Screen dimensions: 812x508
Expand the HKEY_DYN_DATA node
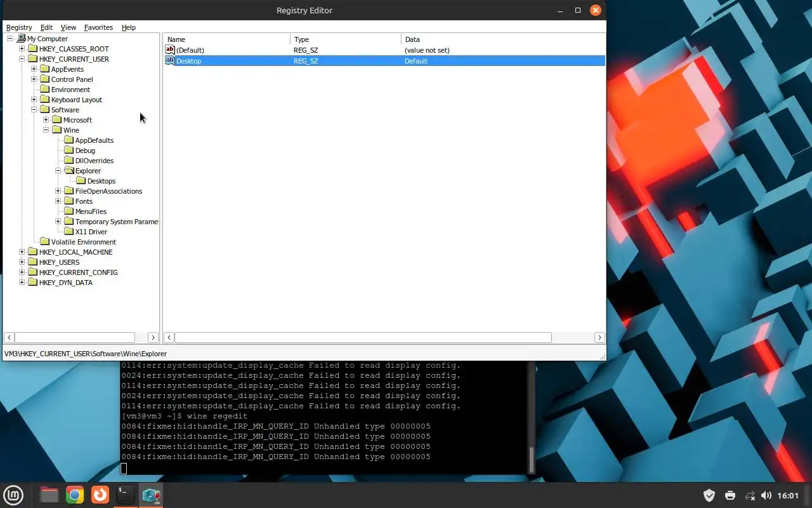[x=22, y=283]
